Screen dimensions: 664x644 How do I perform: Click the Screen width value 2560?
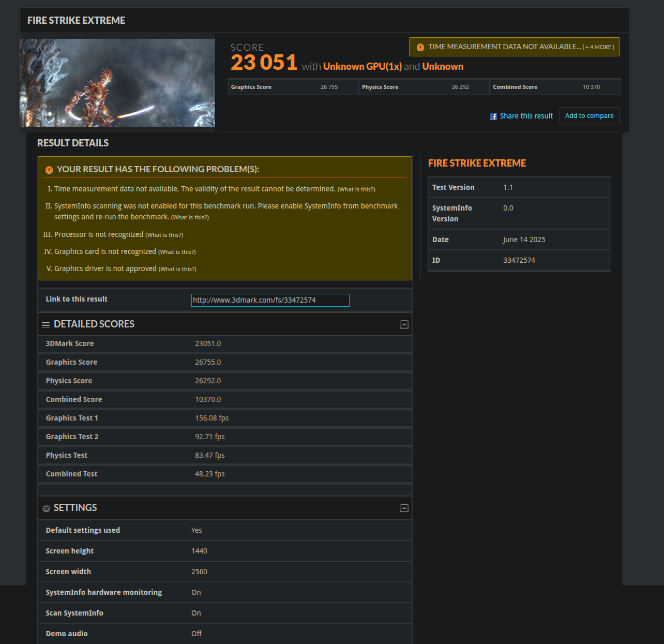click(x=199, y=572)
